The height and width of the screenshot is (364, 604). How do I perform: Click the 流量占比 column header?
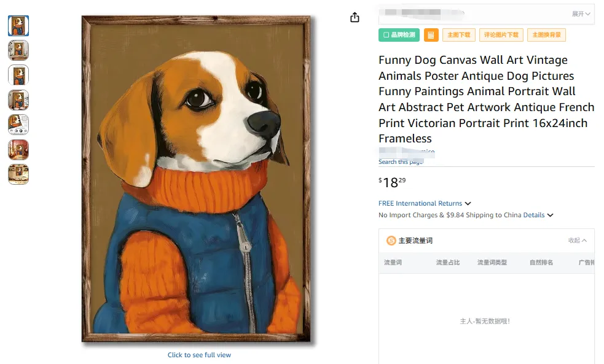[447, 262]
